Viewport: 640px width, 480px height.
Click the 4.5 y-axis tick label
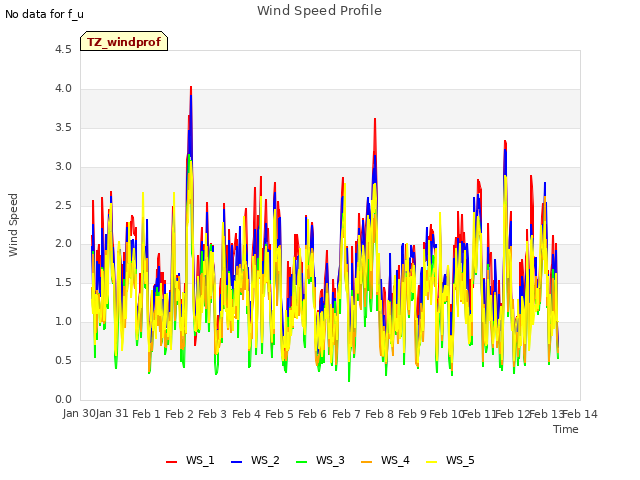(63, 50)
